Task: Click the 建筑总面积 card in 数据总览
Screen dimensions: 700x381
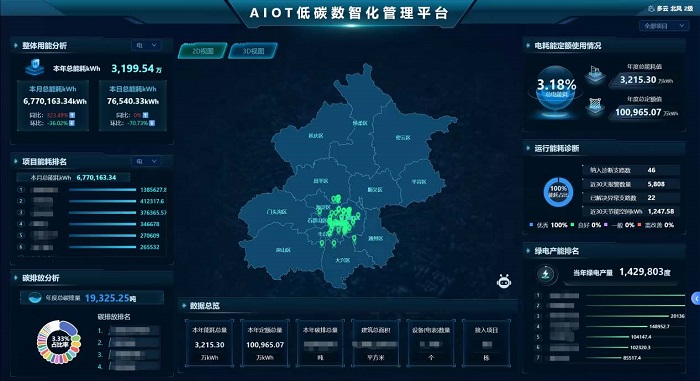Action: (376, 343)
